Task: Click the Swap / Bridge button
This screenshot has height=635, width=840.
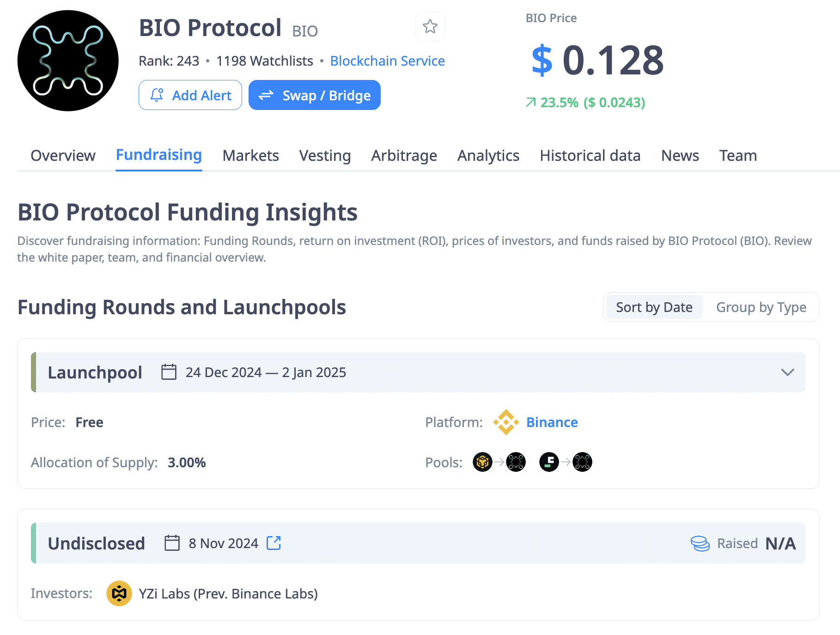Action: (x=314, y=95)
